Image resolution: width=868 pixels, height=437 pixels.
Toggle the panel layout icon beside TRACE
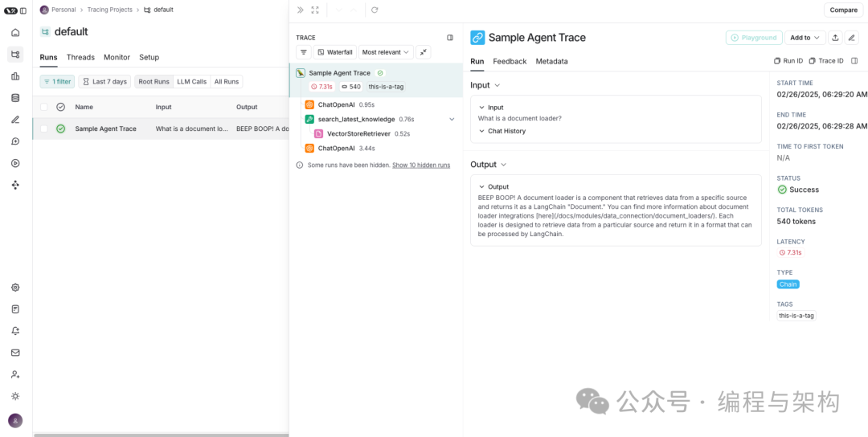point(450,38)
